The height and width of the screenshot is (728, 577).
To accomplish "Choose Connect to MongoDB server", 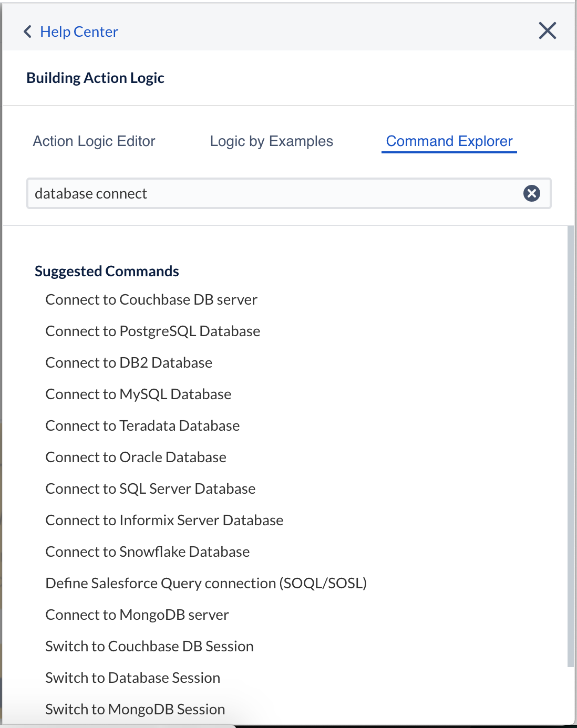I will [137, 615].
